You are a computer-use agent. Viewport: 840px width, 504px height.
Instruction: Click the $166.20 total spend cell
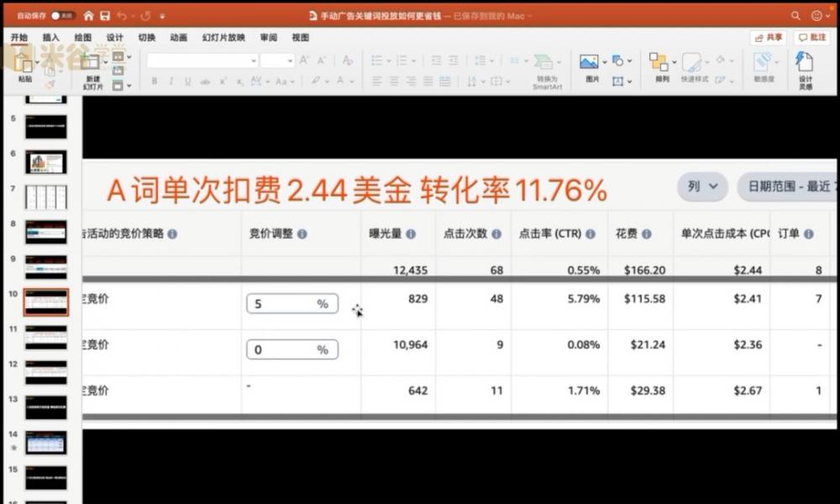click(644, 270)
